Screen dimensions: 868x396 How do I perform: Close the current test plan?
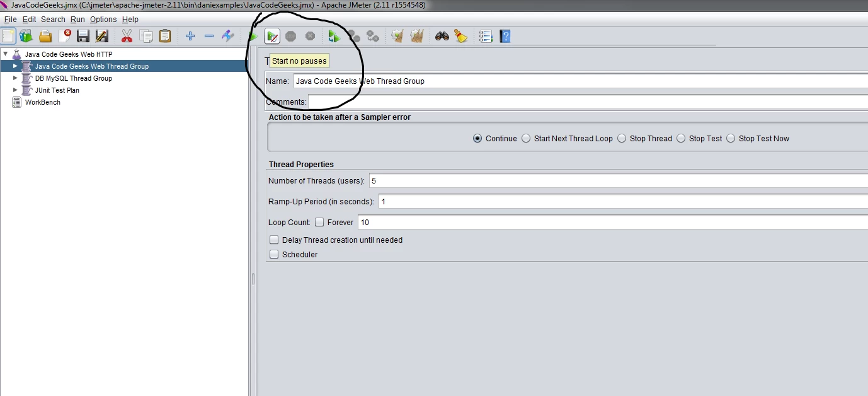tap(65, 36)
